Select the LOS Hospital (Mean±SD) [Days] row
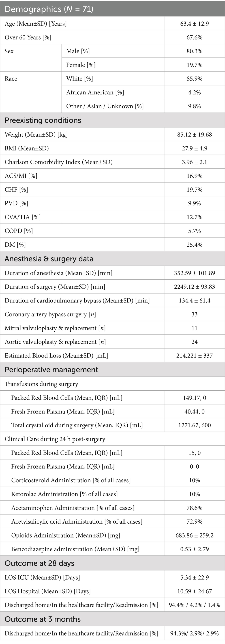Viewport: 225px width, 644px height. tap(48, 591)
